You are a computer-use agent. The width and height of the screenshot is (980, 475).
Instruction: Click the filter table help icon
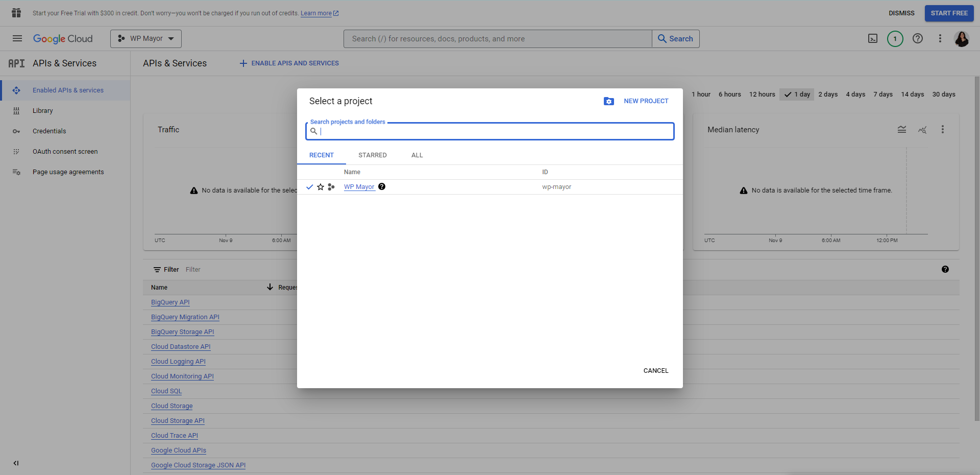945,270
